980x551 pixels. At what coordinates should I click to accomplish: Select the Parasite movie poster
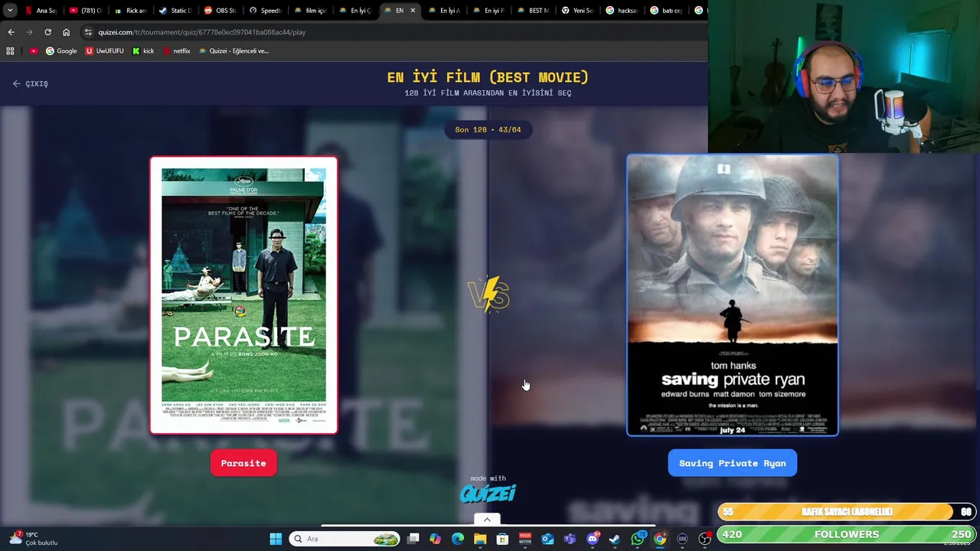(243, 295)
